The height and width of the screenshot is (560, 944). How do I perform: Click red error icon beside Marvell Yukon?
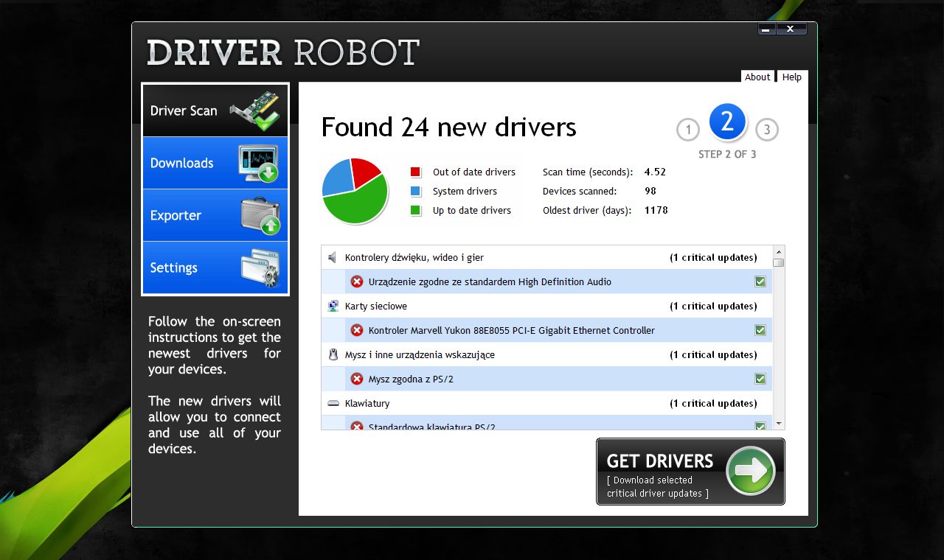pyautogui.click(x=357, y=330)
